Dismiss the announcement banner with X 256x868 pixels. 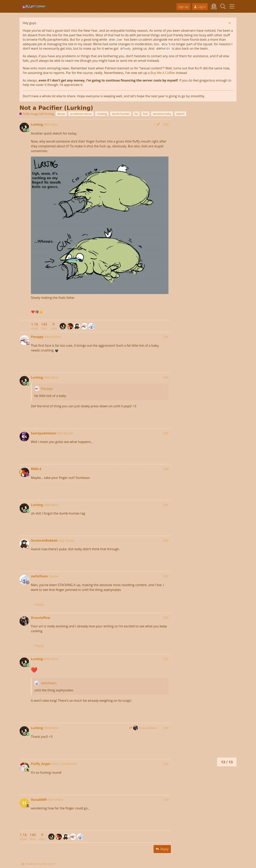coord(230,23)
